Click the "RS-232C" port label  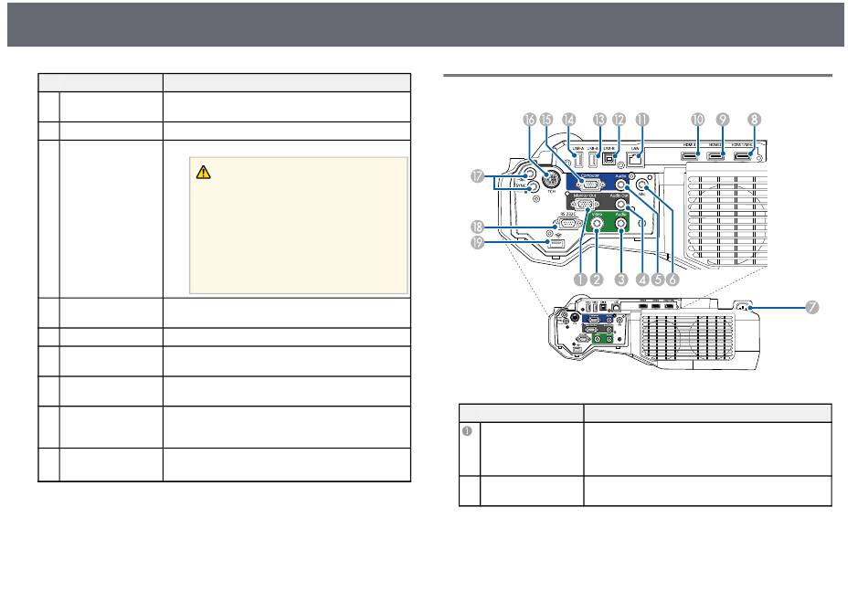(x=567, y=214)
